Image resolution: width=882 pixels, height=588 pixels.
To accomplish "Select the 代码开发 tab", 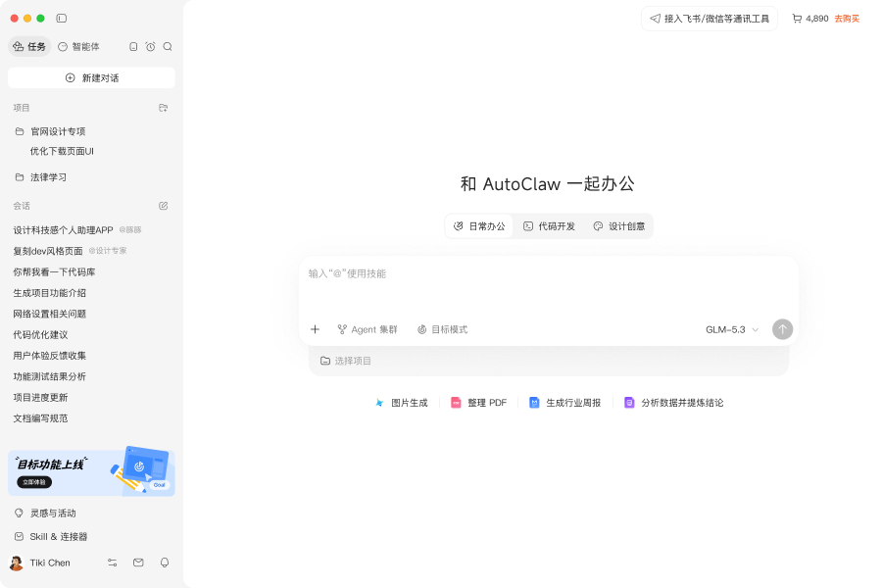I will [x=549, y=226].
